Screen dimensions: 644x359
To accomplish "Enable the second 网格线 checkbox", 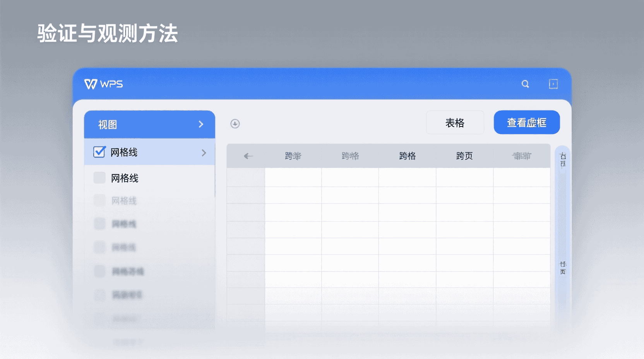I will tap(99, 178).
